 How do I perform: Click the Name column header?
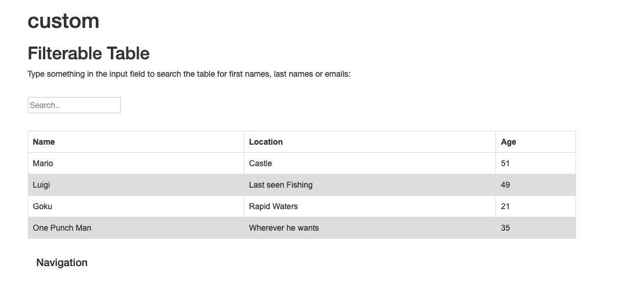(44, 142)
